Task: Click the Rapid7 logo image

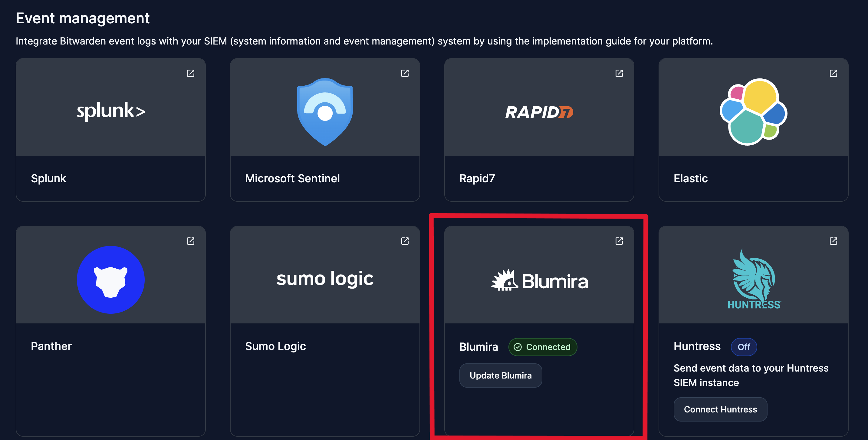Action: tap(539, 112)
